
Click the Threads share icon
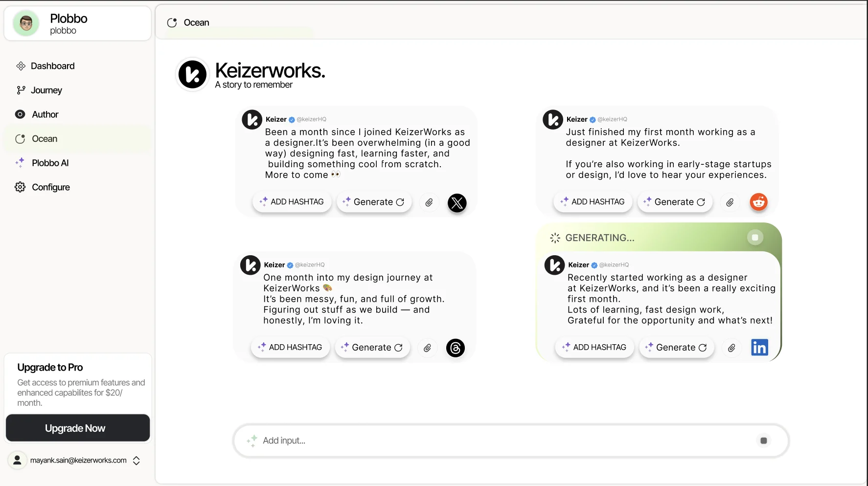pyautogui.click(x=456, y=348)
